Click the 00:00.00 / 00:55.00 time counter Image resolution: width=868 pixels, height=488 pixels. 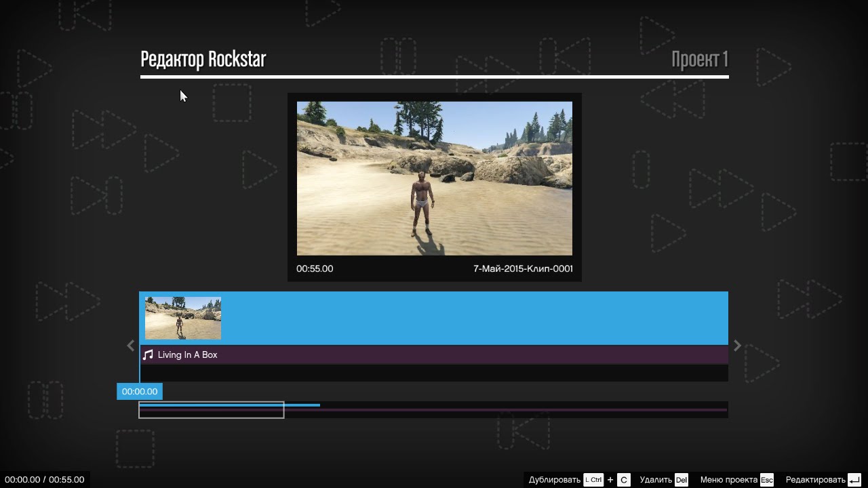[45, 480]
